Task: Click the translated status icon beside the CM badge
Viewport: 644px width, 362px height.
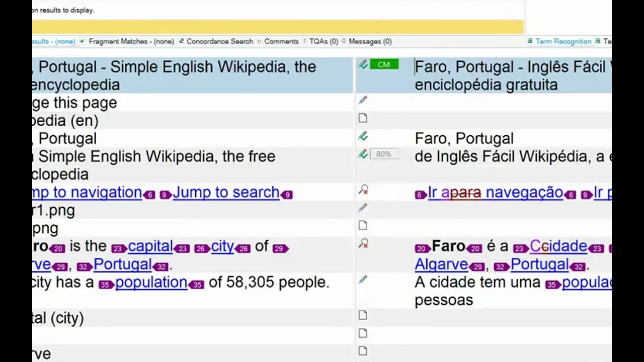Action: (x=363, y=64)
